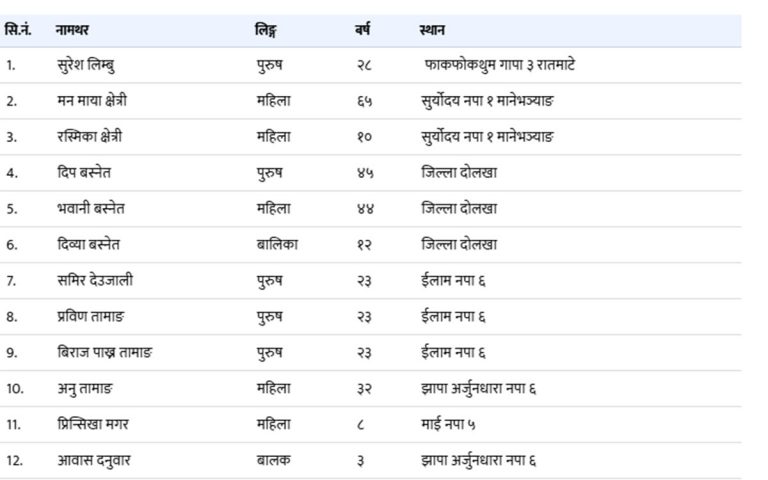This screenshot has width=768, height=480.
Task: Click the स्थान column header
Action: 432,30
